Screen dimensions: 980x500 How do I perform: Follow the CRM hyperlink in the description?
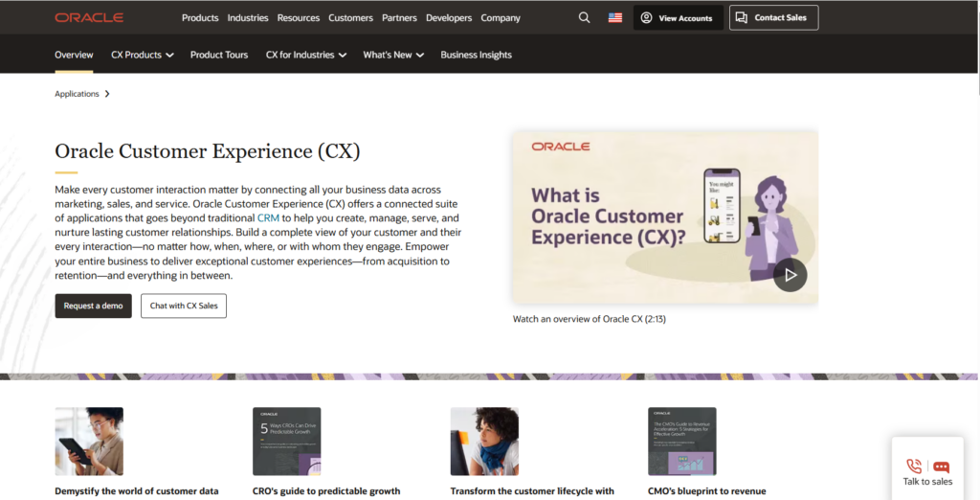click(268, 217)
